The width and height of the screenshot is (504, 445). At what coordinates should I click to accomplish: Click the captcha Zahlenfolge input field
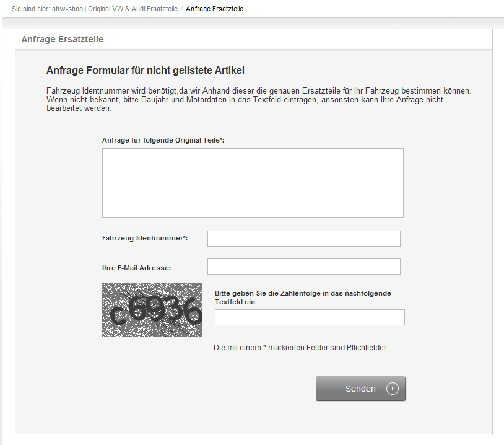pyautogui.click(x=310, y=317)
